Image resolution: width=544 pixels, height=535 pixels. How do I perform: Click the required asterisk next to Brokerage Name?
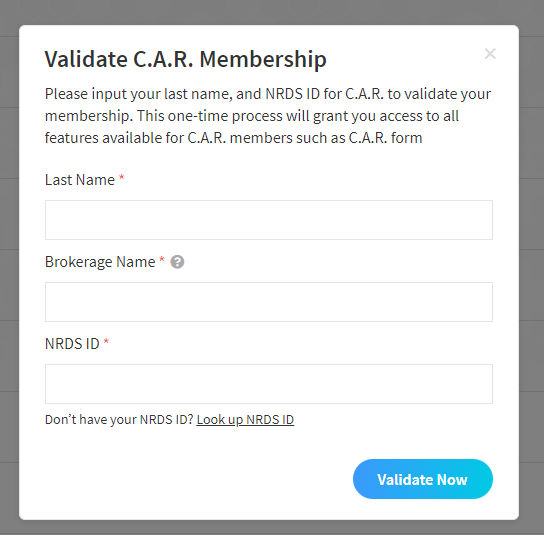161,260
